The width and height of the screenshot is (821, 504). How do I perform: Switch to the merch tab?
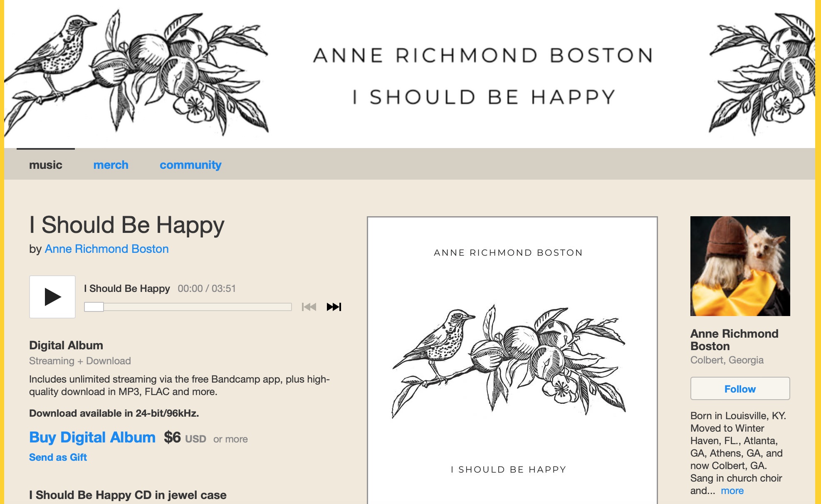[x=111, y=165]
